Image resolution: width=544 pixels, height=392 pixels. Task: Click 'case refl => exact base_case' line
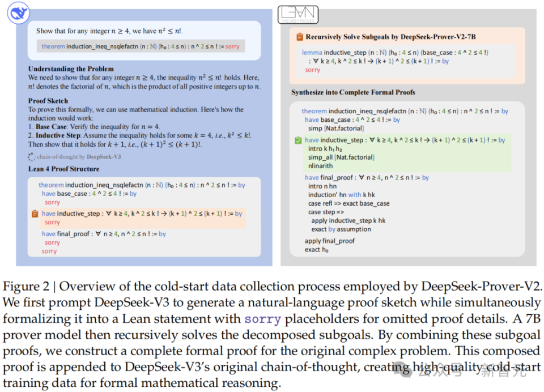pyautogui.click(x=348, y=203)
